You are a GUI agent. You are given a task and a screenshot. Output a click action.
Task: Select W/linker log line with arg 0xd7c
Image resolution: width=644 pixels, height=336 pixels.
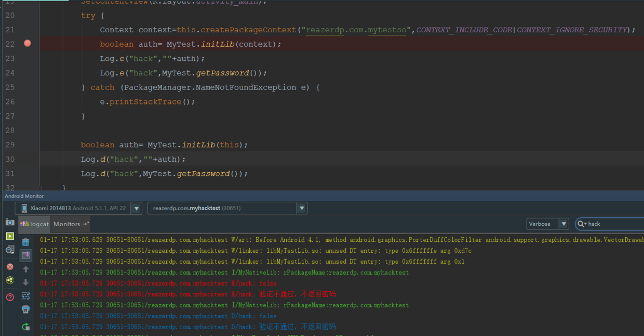coord(256,251)
